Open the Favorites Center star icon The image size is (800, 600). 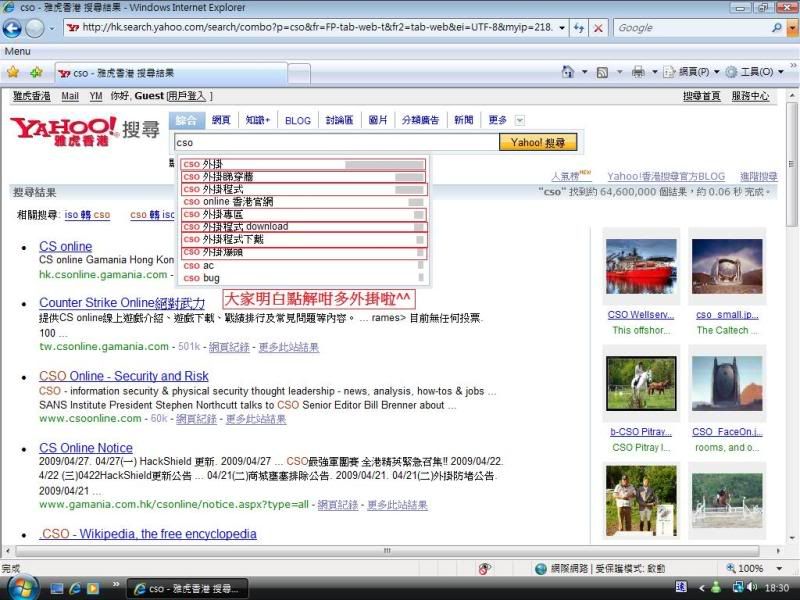13,72
